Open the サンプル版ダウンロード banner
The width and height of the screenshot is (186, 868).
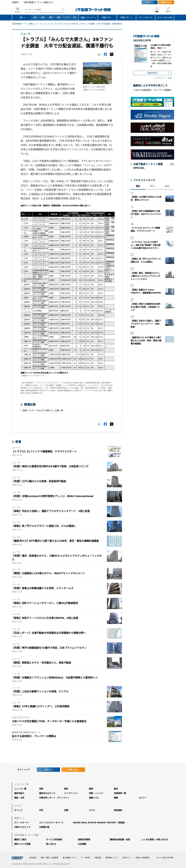point(152,102)
